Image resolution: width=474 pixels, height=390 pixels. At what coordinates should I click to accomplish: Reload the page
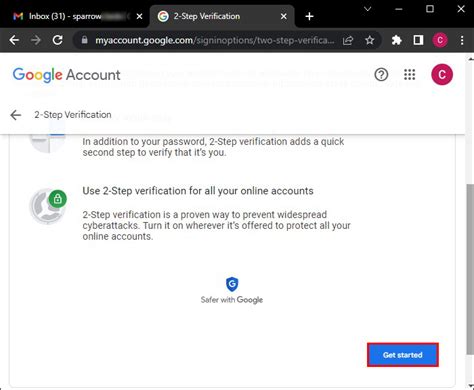(x=58, y=40)
